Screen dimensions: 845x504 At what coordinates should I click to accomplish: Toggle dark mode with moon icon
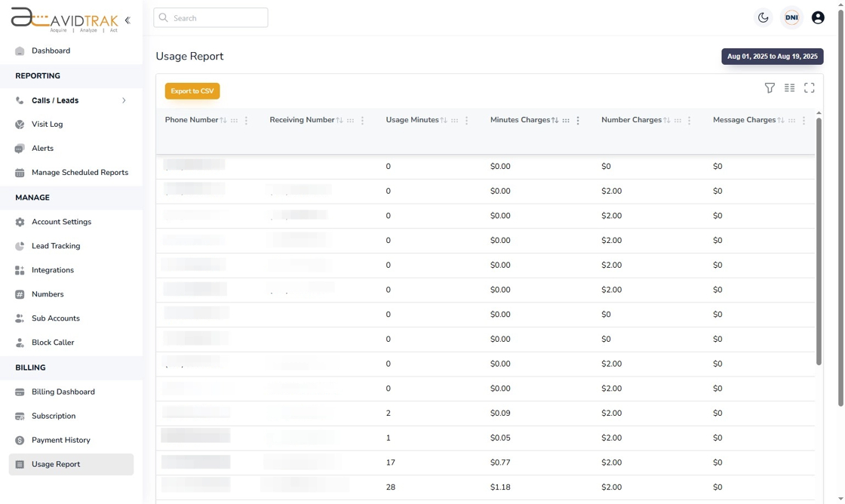coord(763,18)
